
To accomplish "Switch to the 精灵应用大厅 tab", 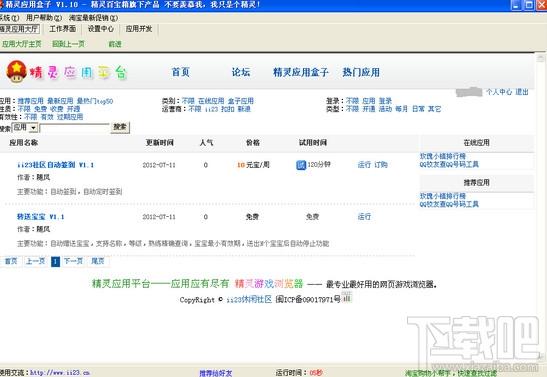I will point(19,29).
